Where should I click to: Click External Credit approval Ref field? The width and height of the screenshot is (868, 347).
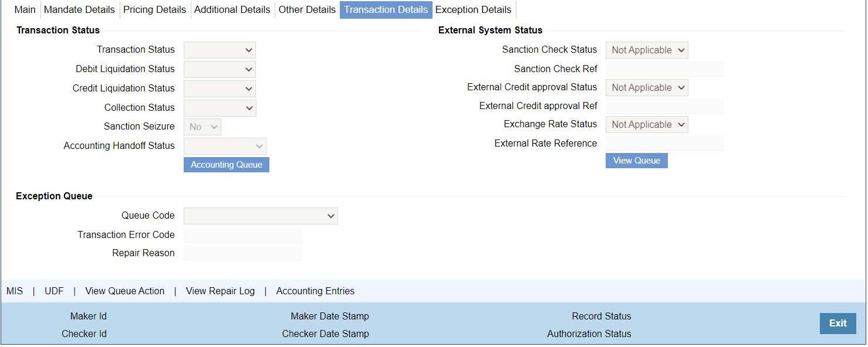[665, 106]
